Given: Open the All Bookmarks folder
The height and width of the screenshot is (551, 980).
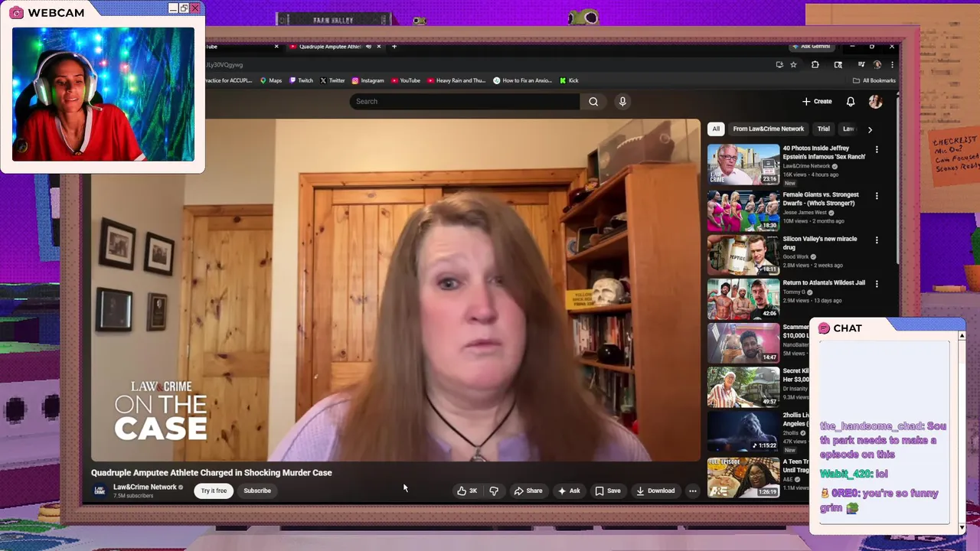Looking at the screenshot, I should point(874,80).
